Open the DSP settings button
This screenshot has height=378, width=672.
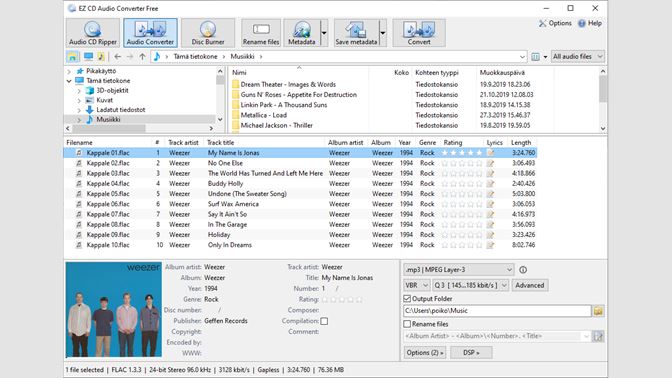pos(471,353)
